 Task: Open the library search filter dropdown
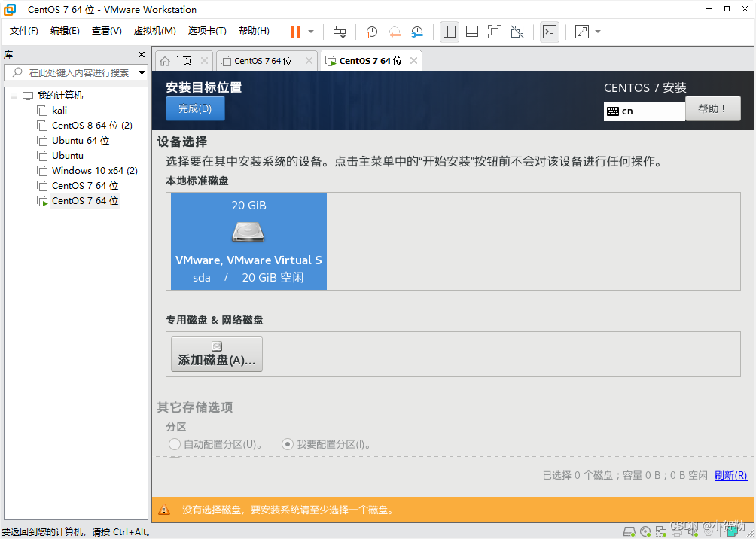tap(142, 73)
